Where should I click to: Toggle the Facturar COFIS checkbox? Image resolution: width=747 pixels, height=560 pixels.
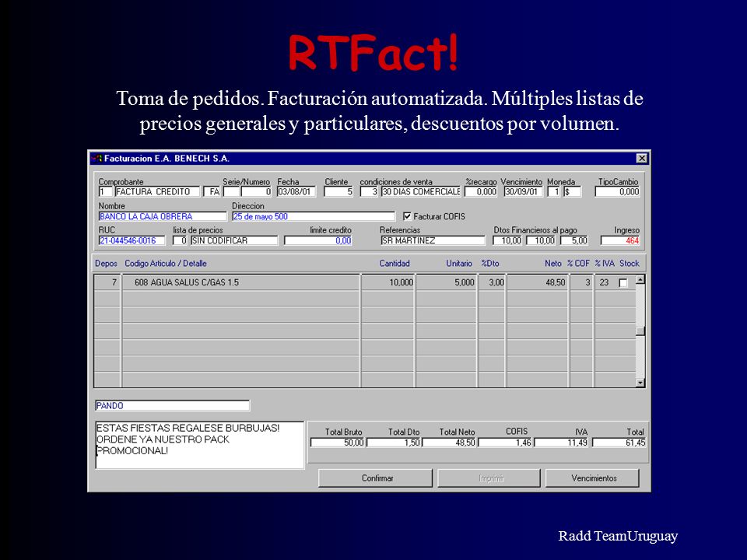click(407, 216)
